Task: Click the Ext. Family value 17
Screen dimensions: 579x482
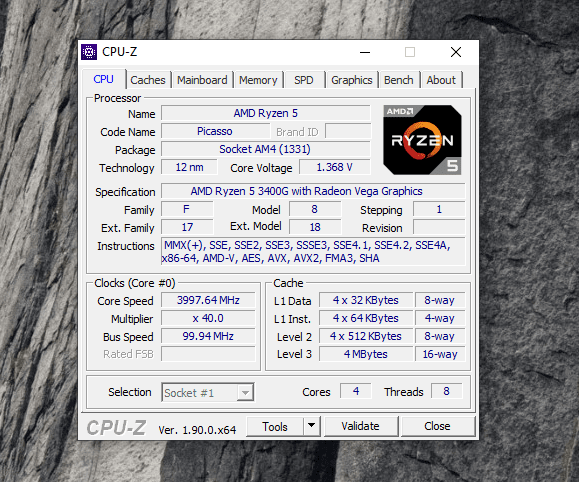Action: [187, 227]
